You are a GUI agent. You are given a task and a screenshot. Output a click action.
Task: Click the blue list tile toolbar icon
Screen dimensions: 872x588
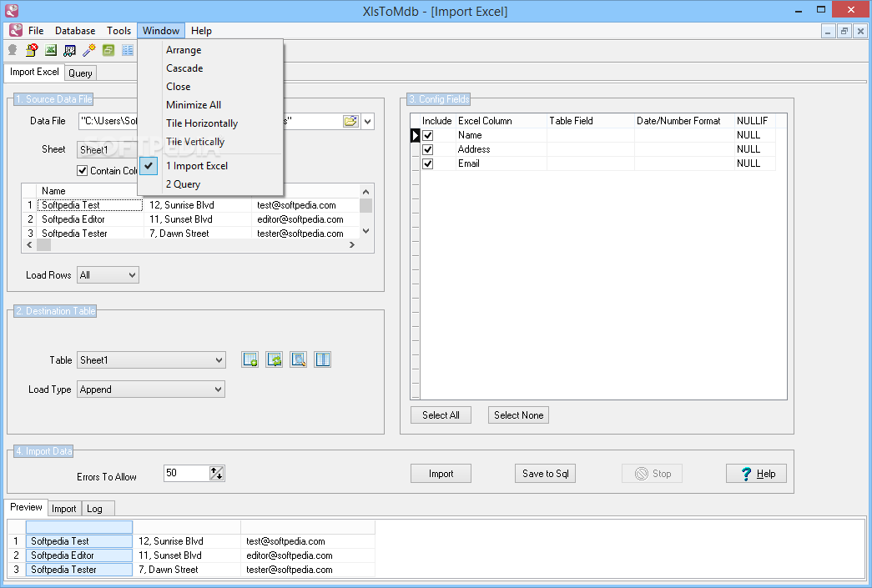pyautogui.click(x=128, y=51)
